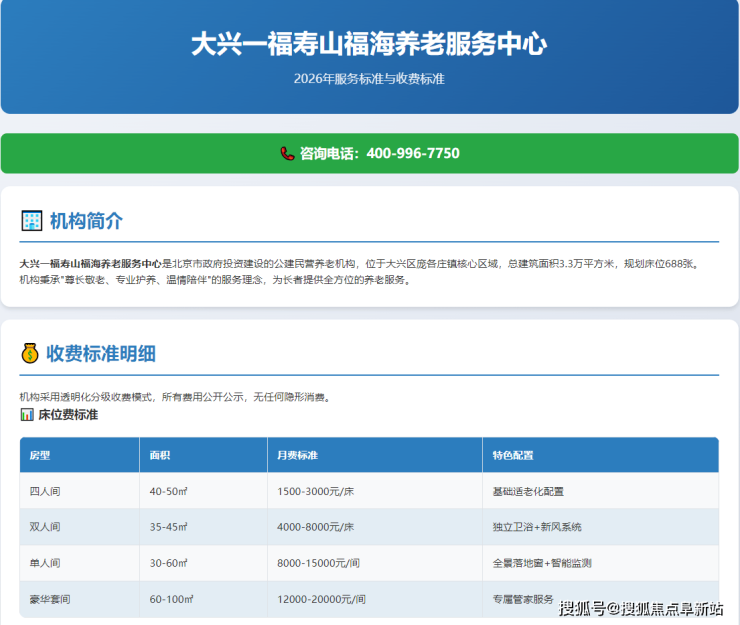Click the building icon beside 机构简介

click(31, 221)
